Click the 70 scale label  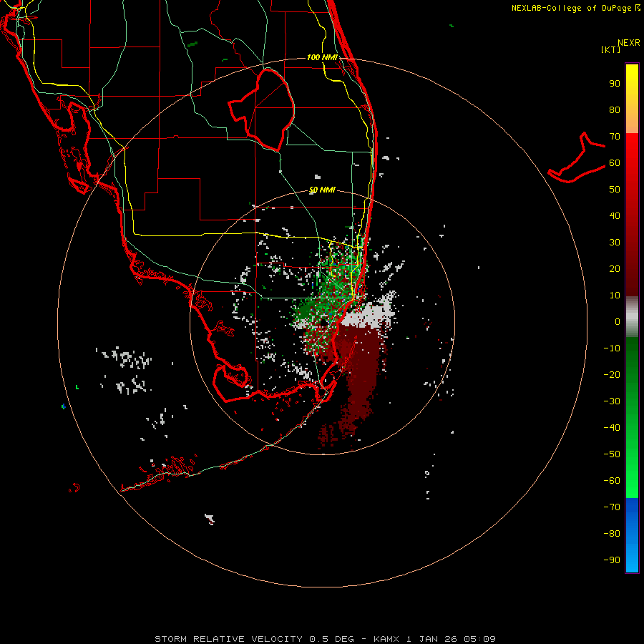point(615,137)
